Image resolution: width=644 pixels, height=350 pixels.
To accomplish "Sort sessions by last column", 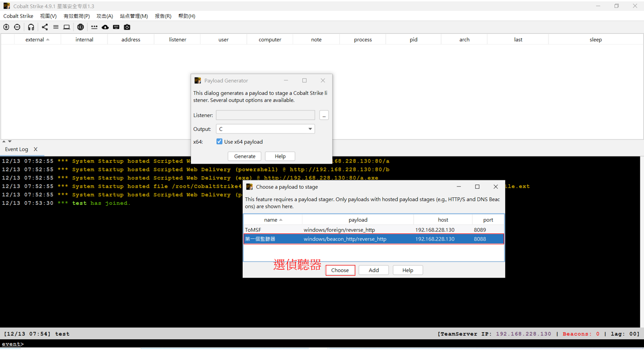I will click(518, 39).
